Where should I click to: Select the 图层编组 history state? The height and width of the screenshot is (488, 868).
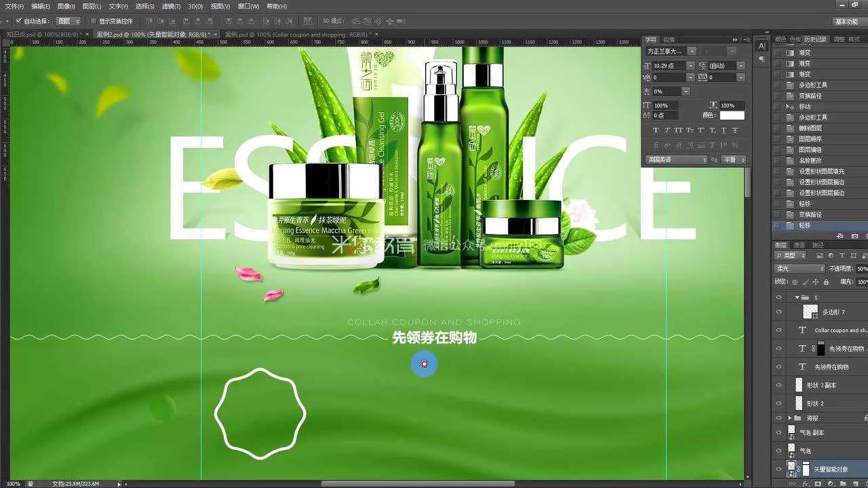820,150
